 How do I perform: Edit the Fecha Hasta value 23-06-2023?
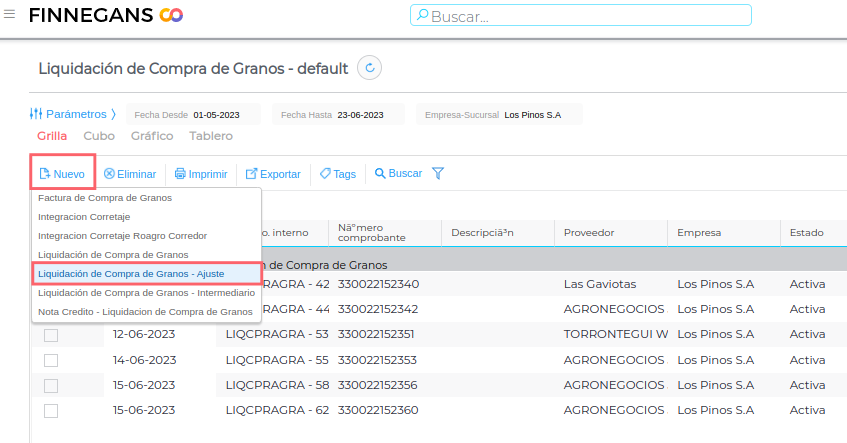[360, 115]
